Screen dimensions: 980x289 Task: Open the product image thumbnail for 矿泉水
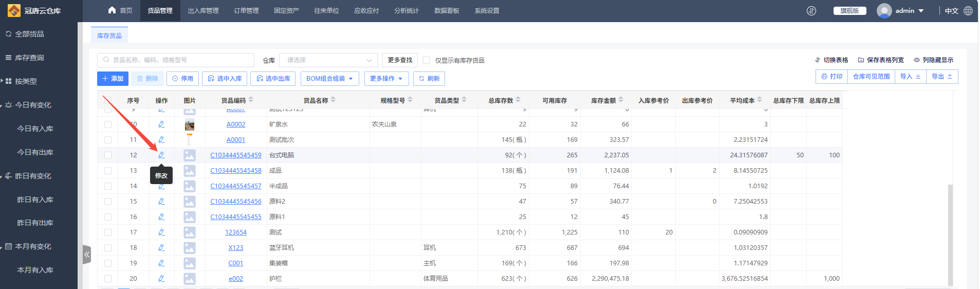pyautogui.click(x=190, y=124)
